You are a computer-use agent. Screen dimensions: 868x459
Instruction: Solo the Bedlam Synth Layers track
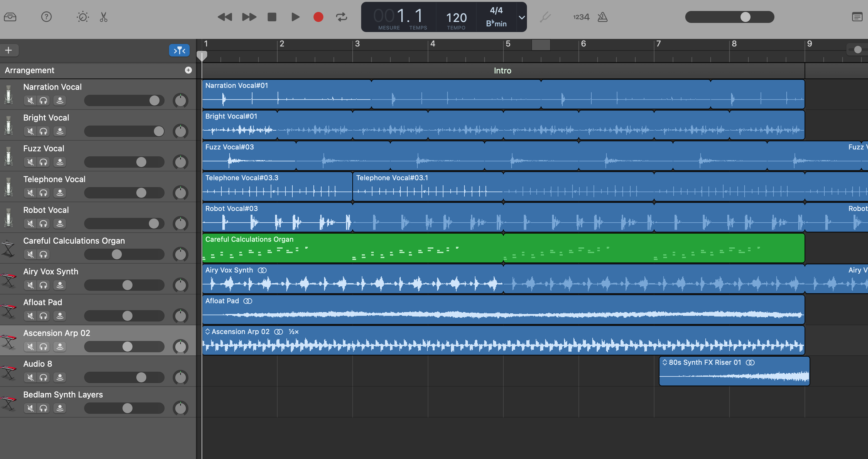(x=43, y=408)
